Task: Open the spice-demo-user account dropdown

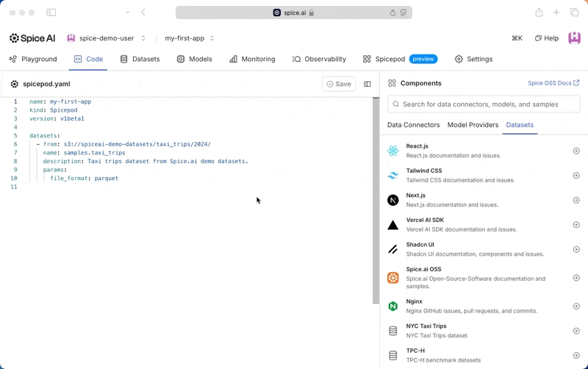Action: click(x=107, y=38)
